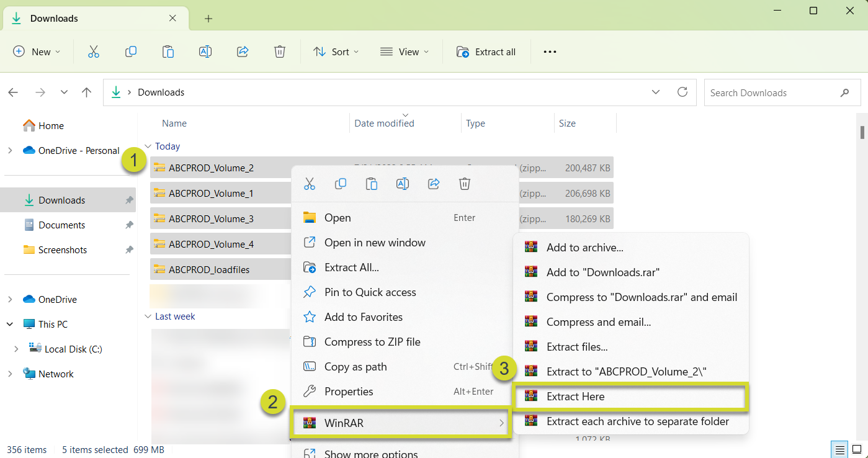Viewport: 868px width, 458px height.
Task: Collapse This PC tree node
Action: click(10, 325)
